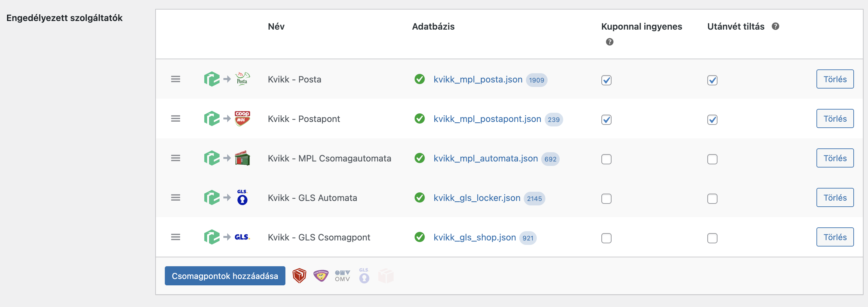Uncheck Utánvét tiltás for Kvikk - Postapont
This screenshot has height=307, width=868.
[712, 120]
